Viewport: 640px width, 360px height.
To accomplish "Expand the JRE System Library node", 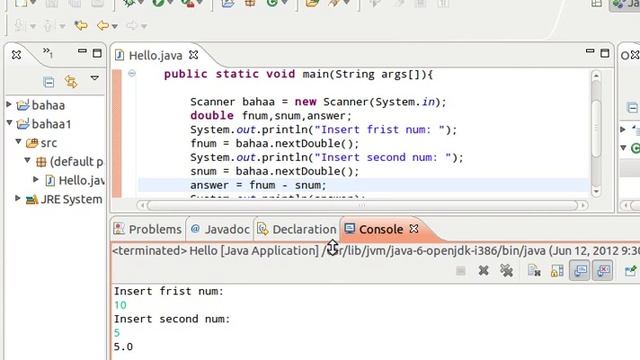I will (x=18, y=198).
